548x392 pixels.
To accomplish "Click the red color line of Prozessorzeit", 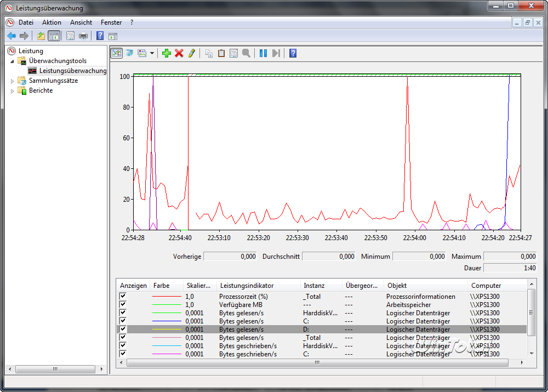I will coord(167,297).
